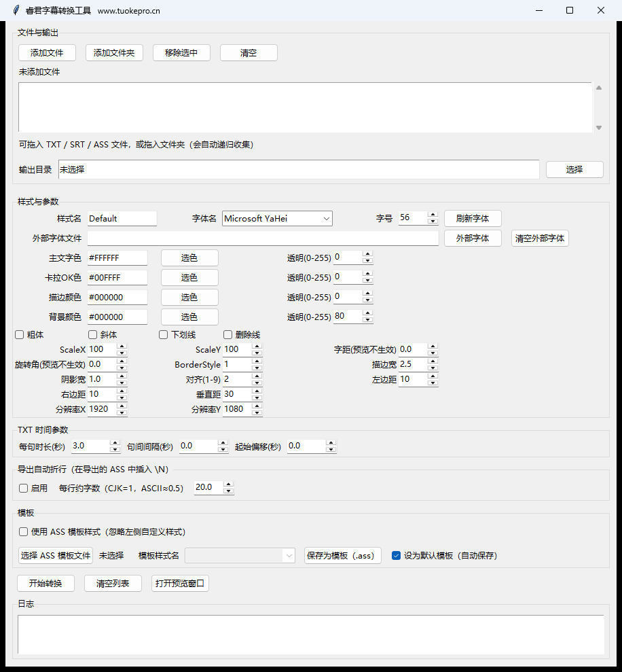622x672 pixels.
Task: Decrease 分辨率Y spinner value
Action: (x=257, y=412)
